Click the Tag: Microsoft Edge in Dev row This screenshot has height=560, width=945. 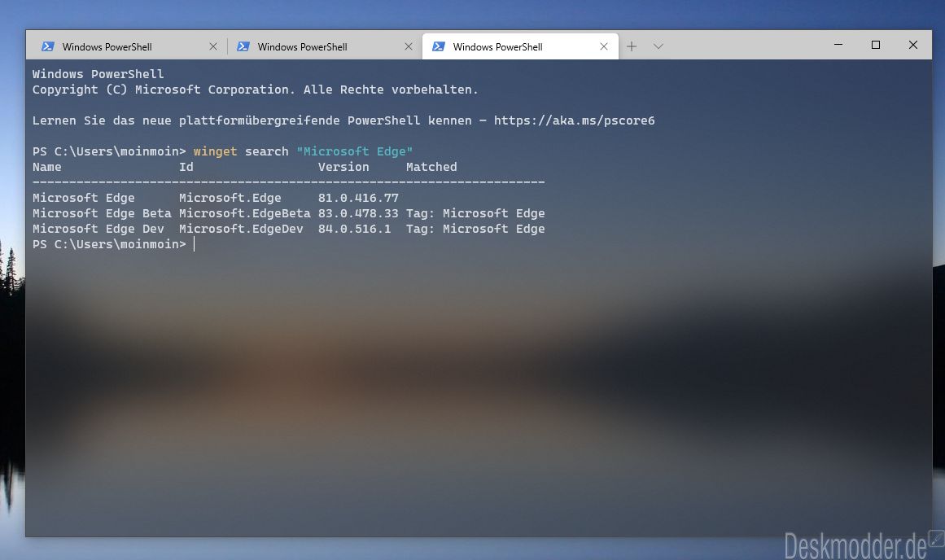tap(475, 229)
